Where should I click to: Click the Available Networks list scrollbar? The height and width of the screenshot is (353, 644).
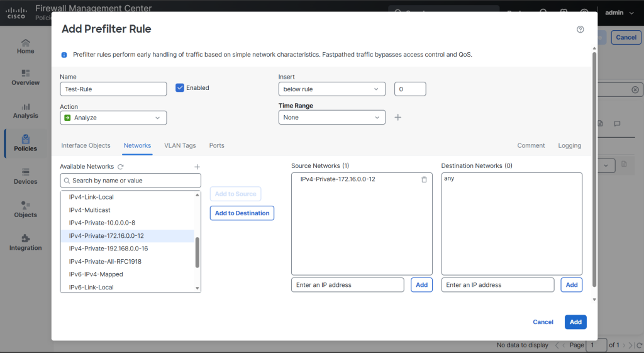tap(197, 252)
